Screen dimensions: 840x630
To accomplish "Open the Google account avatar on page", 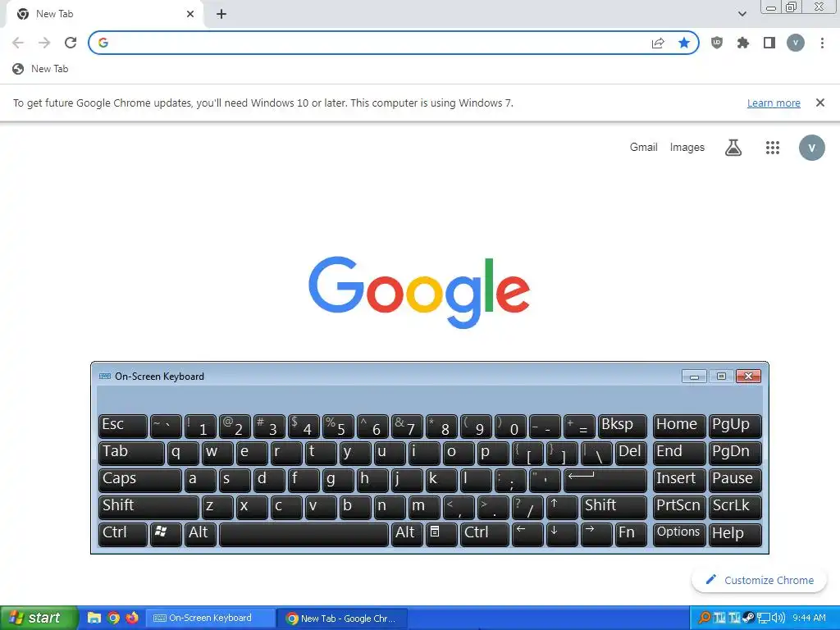I will pyautogui.click(x=811, y=148).
